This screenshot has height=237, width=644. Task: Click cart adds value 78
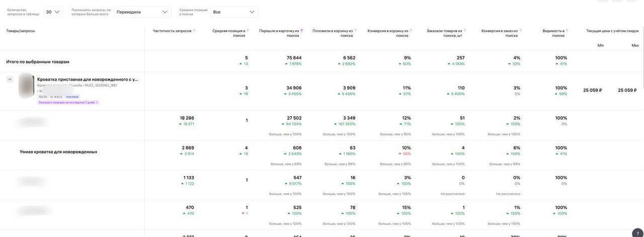tap(353, 208)
